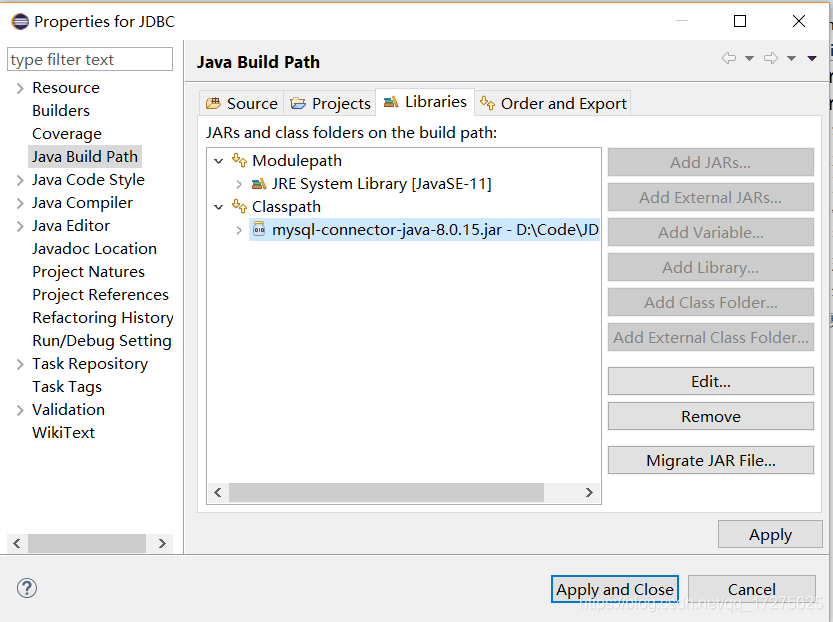Open Refactoring History page
The height and width of the screenshot is (622, 833).
tap(102, 318)
